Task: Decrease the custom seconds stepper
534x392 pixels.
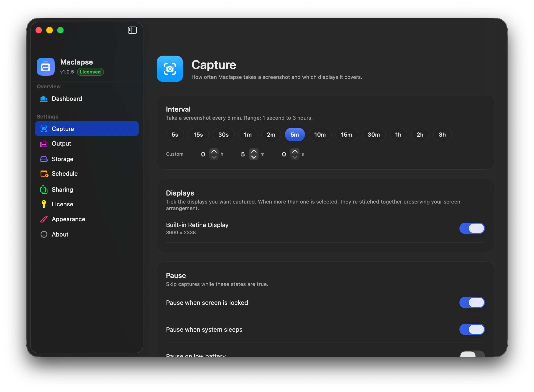Action: click(x=295, y=157)
